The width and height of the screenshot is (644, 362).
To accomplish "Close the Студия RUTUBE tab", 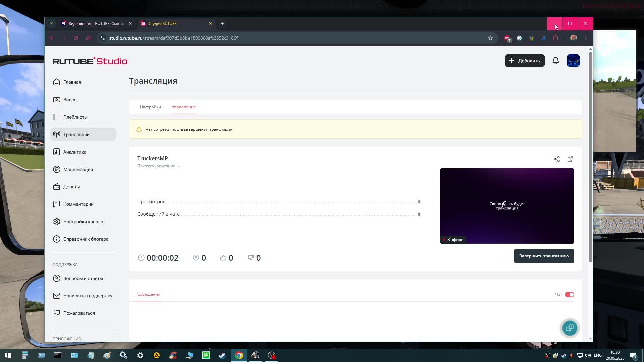I will [x=210, y=23].
